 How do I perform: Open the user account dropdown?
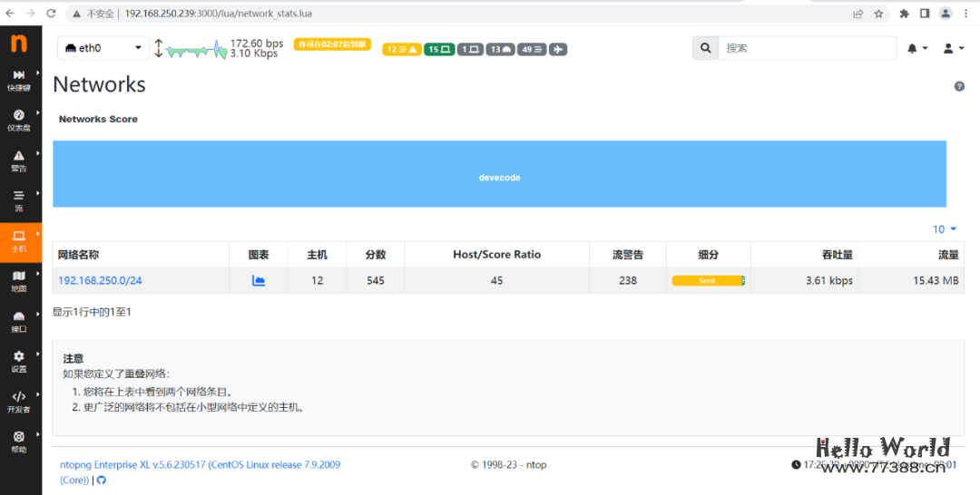pos(953,48)
